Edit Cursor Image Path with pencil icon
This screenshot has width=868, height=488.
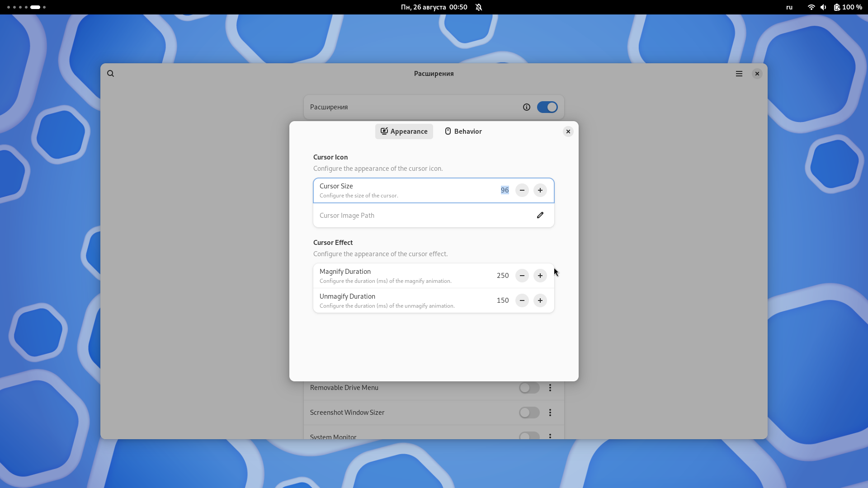coord(540,215)
